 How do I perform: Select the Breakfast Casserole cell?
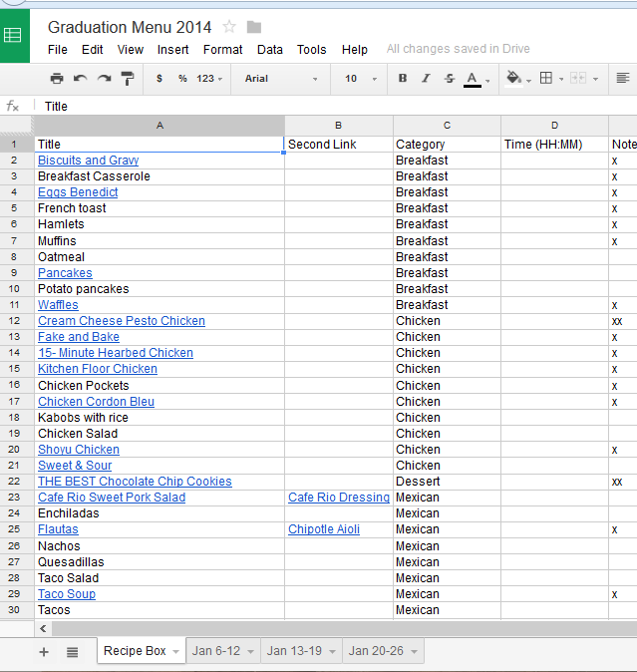[x=159, y=176]
